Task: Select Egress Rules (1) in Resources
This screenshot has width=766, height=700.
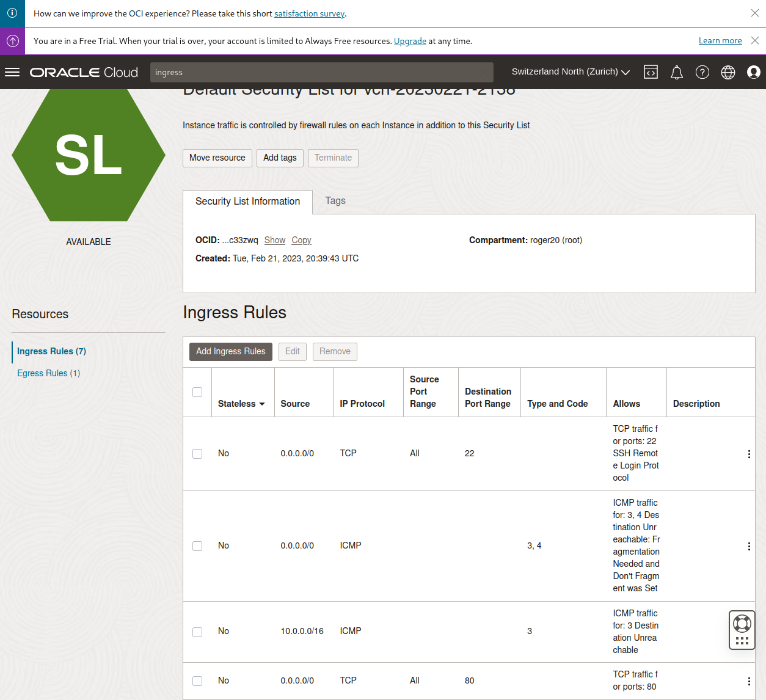Action: click(48, 373)
